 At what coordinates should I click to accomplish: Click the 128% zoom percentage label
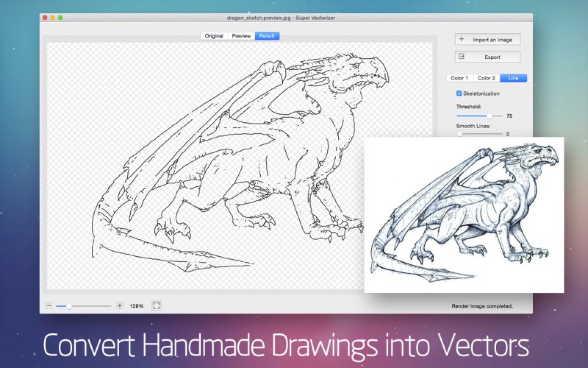[x=136, y=306]
